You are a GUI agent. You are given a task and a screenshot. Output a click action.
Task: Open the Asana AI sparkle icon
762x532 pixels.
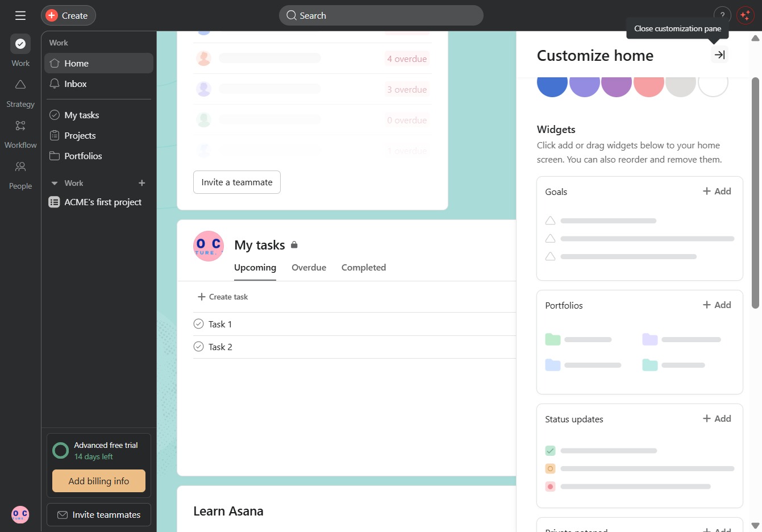tap(745, 15)
